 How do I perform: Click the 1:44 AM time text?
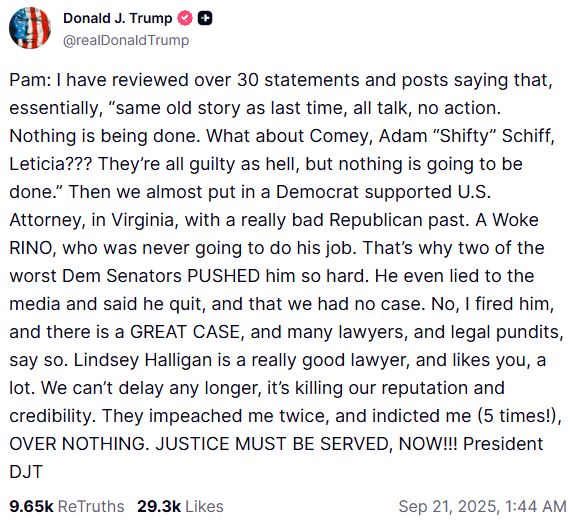536,506
